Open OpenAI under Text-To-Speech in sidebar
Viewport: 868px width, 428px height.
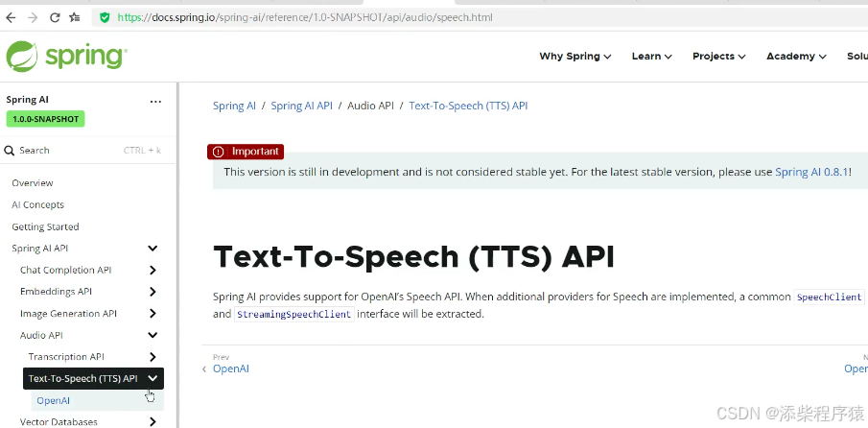(x=53, y=401)
